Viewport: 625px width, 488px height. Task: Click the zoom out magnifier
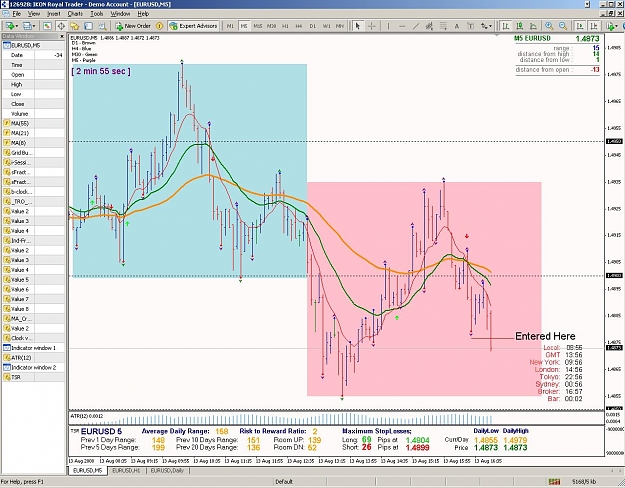(x=563, y=26)
